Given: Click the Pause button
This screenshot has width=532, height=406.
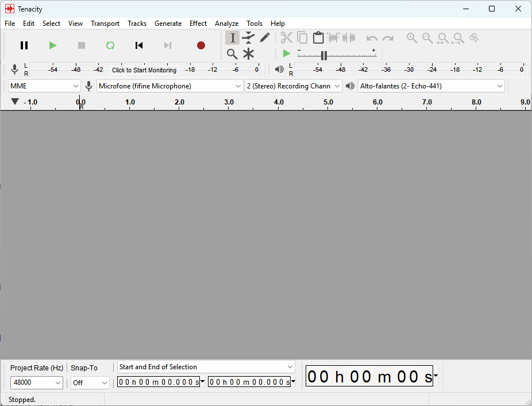Looking at the screenshot, I should coord(24,45).
